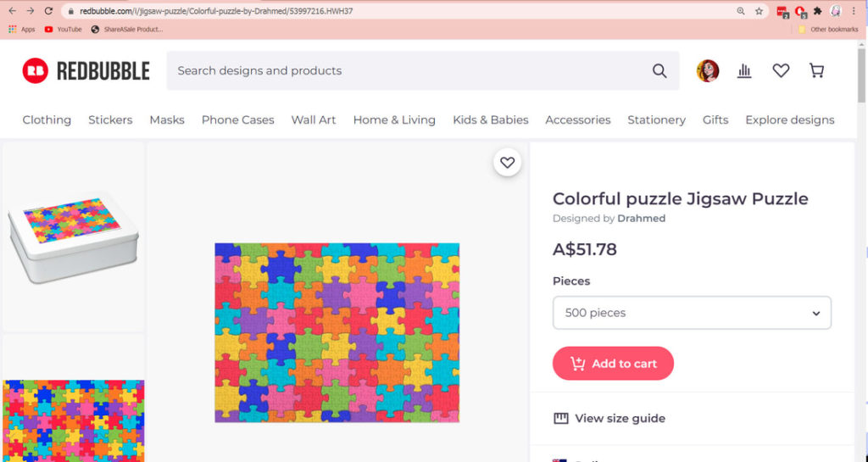
Task: Open favorites heart icon in header
Action: pyautogui.click(x=781, y=71)
